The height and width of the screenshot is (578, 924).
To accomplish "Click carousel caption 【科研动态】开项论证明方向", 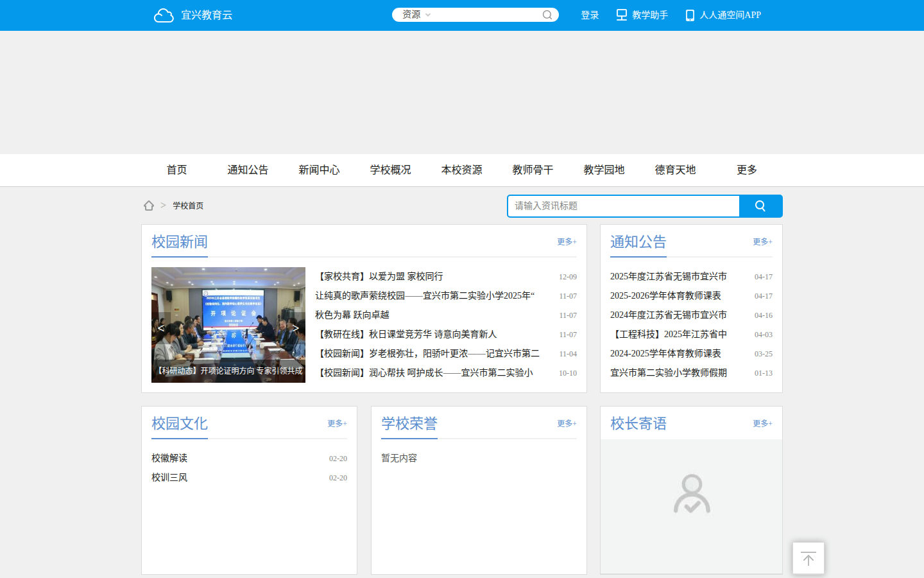I will (x=228, y=371).
